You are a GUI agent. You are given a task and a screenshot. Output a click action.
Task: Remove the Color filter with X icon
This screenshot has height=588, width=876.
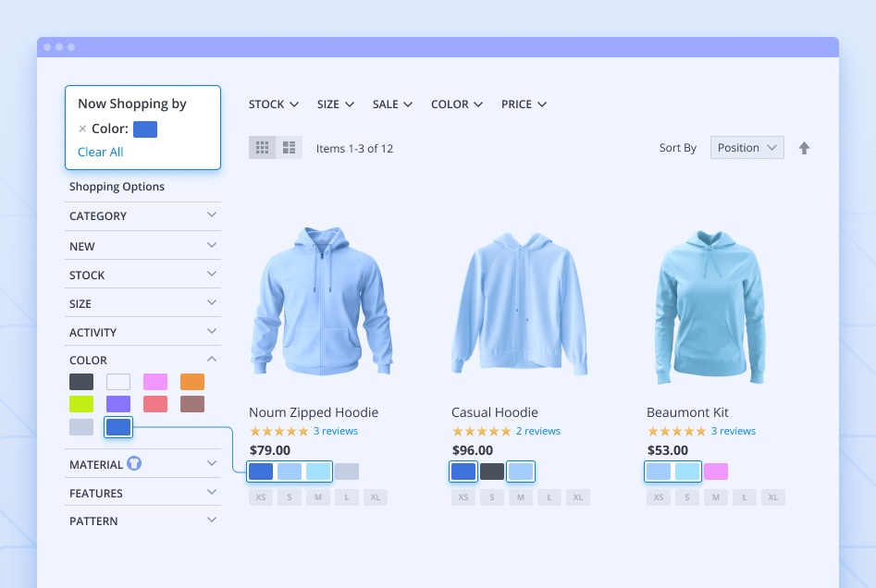tap(82, 129)
